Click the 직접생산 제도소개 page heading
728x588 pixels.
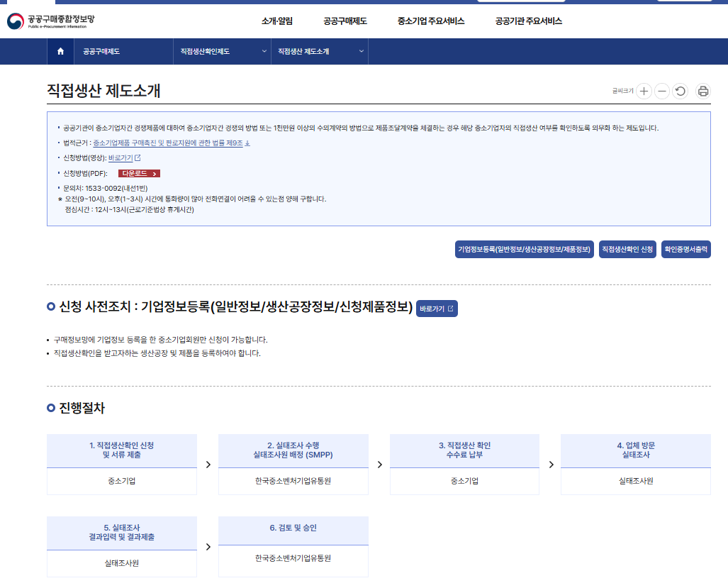pyautogui.click(x=103, y=91)
